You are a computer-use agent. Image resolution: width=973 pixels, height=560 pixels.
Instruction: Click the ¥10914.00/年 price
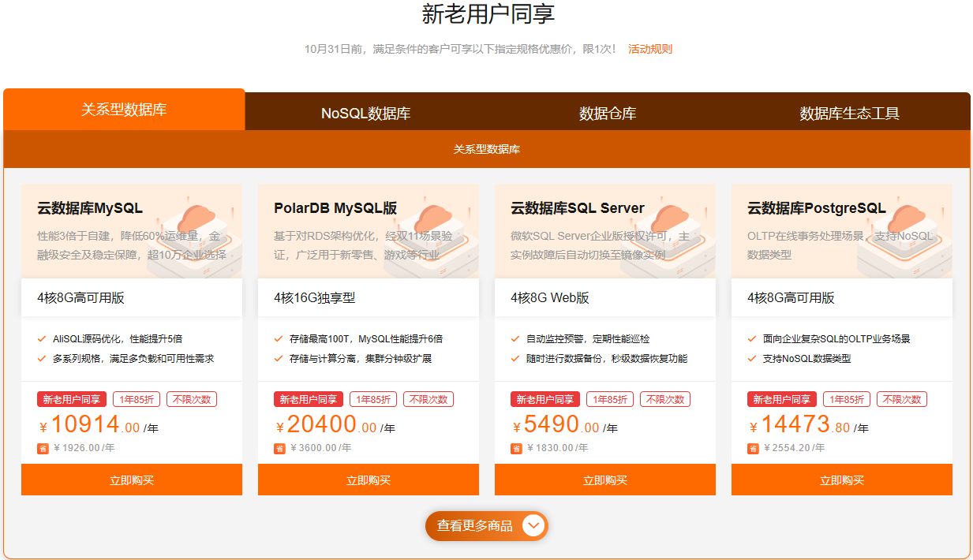(99, 425)
